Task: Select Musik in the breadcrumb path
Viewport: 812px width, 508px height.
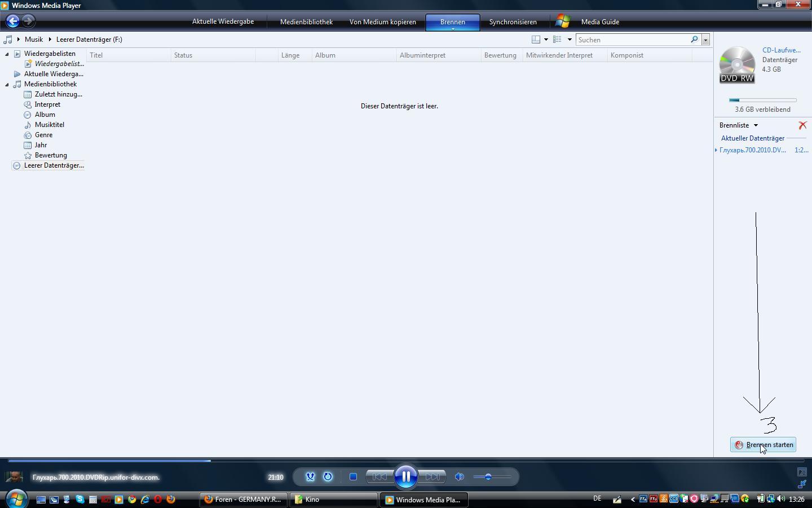Action: click(34, 40)
